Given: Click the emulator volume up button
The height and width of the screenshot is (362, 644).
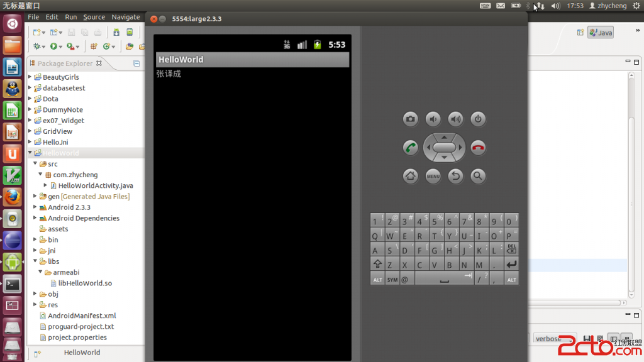Looking at the screenshot, I should pyautogui.click(x=455, y=119).
